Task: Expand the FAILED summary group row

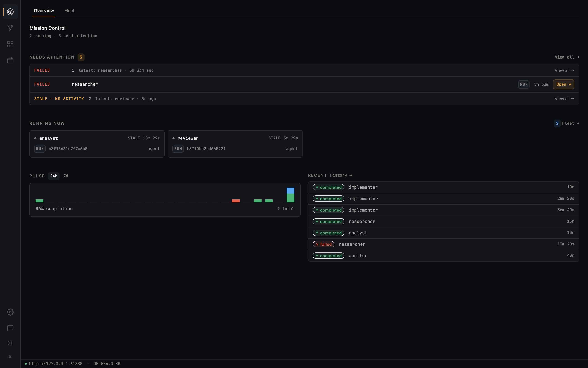Action: tap(304, 70)
